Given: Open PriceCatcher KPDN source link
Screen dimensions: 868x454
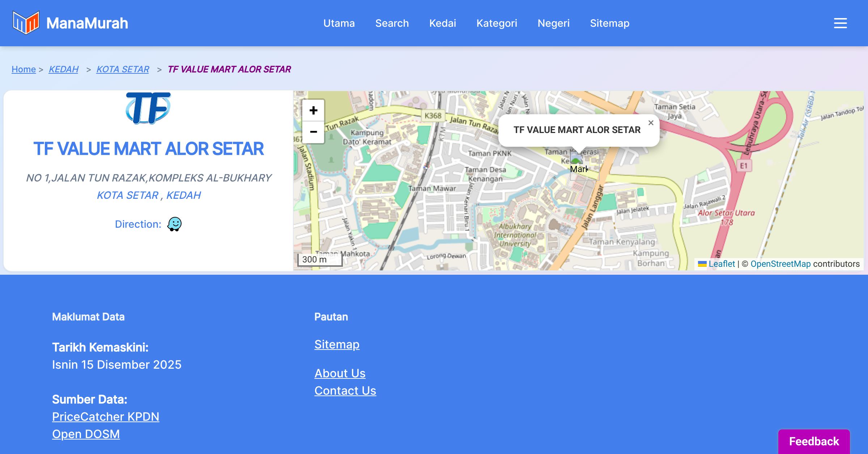Looking at the screenshot, I should pyautogui.click(x=106, y=416).
